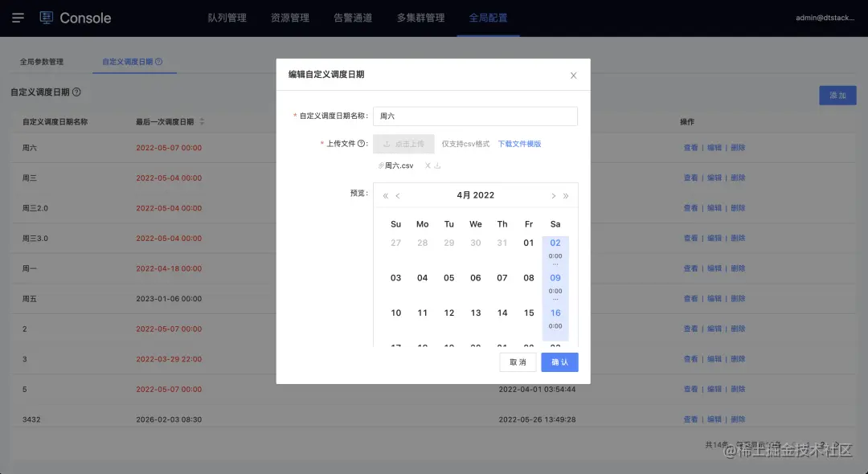This screenshot has width=868, height=474.
Task: Click 2023-01-06 00:00 date cell
Action: (169, 299)
